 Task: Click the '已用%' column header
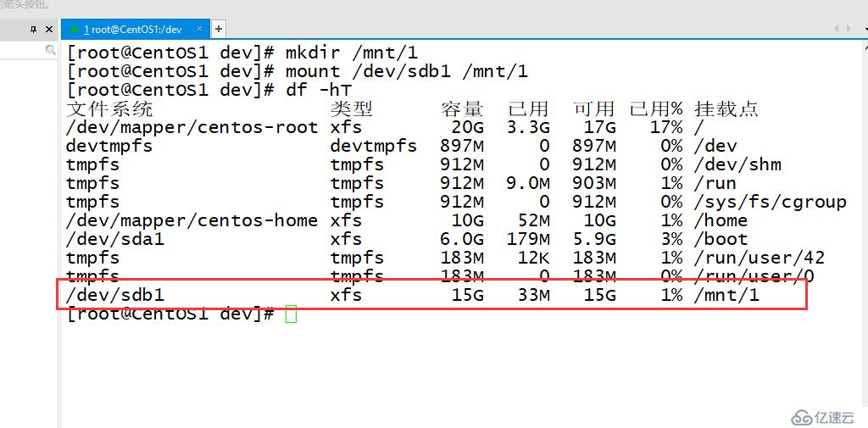pyautogui.click(x=656, y=109)
